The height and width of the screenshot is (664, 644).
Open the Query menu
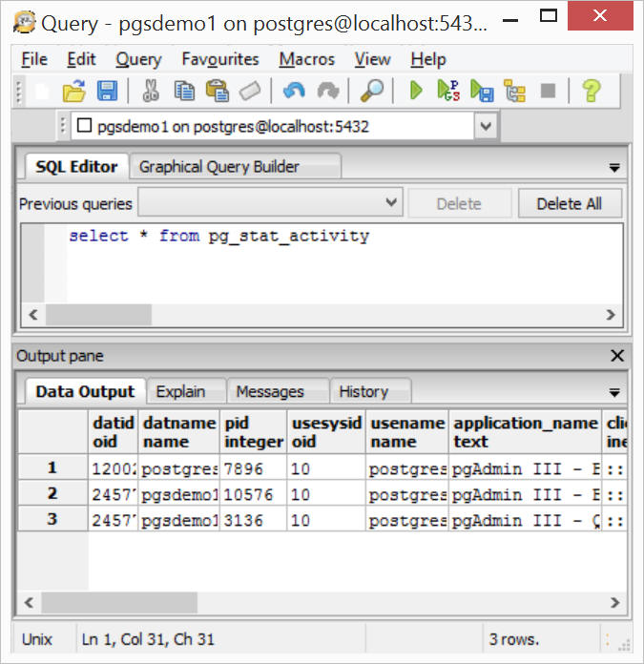pyautogui.click(x=138, y=59)
